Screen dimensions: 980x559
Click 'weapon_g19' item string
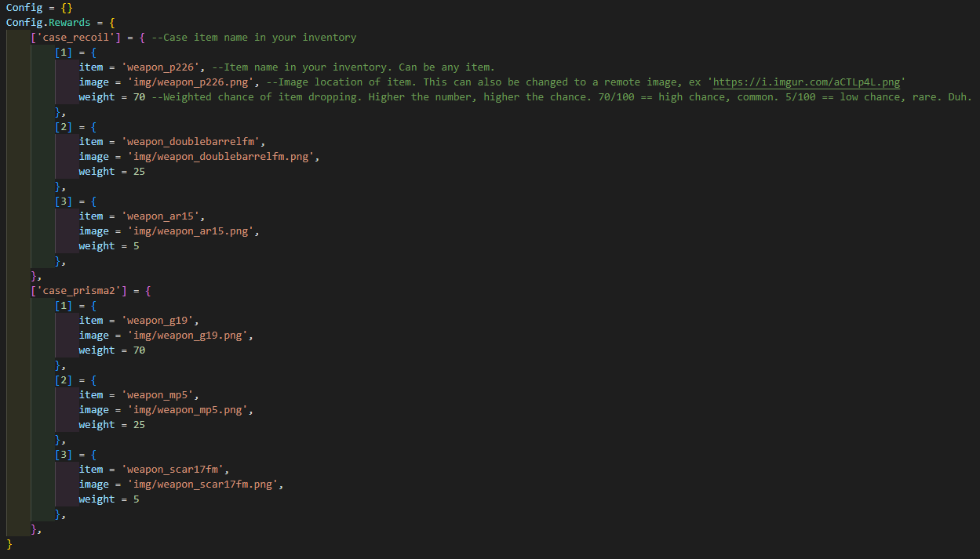(x=161, y=321)
